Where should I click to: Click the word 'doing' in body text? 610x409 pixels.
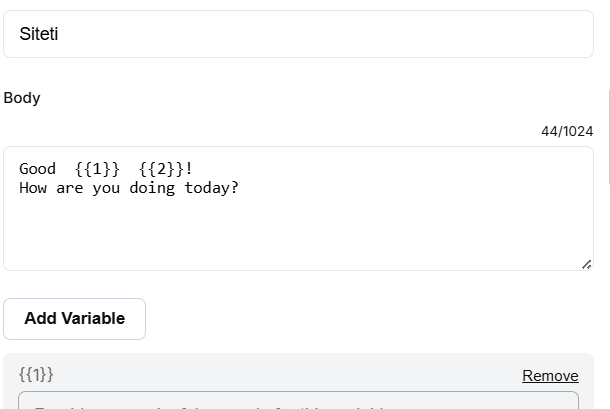152,188
